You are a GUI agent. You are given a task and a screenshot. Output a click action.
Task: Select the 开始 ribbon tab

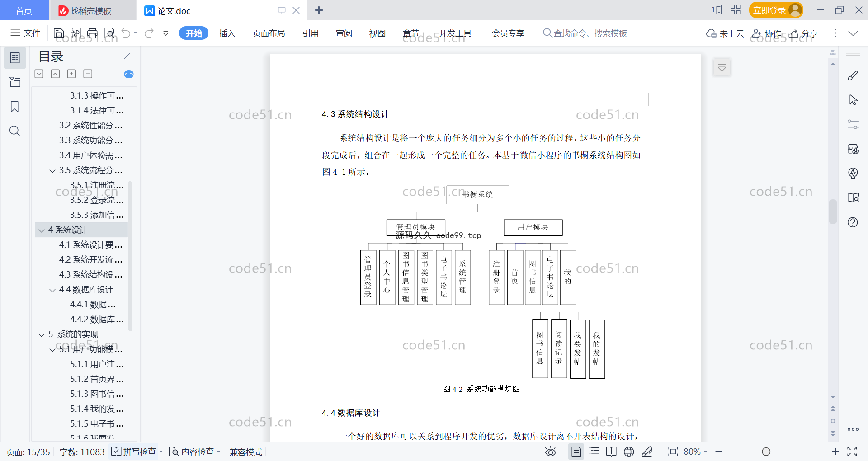(193, 33)
